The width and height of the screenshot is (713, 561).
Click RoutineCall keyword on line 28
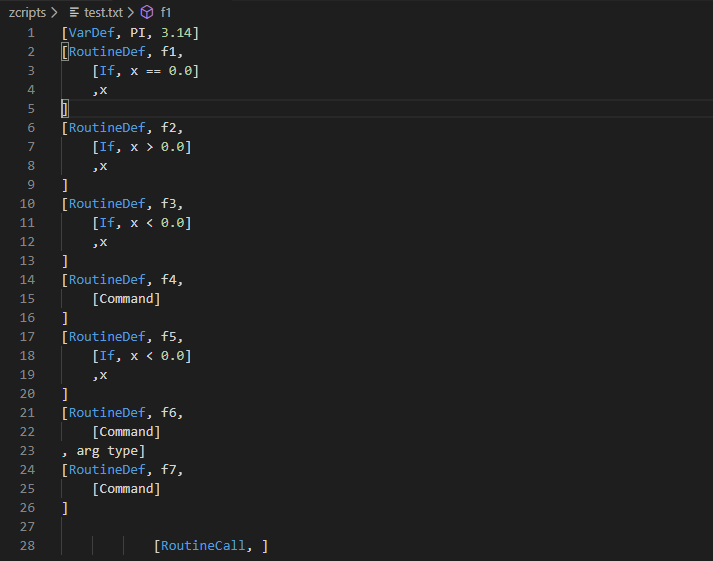coord(203,546)
